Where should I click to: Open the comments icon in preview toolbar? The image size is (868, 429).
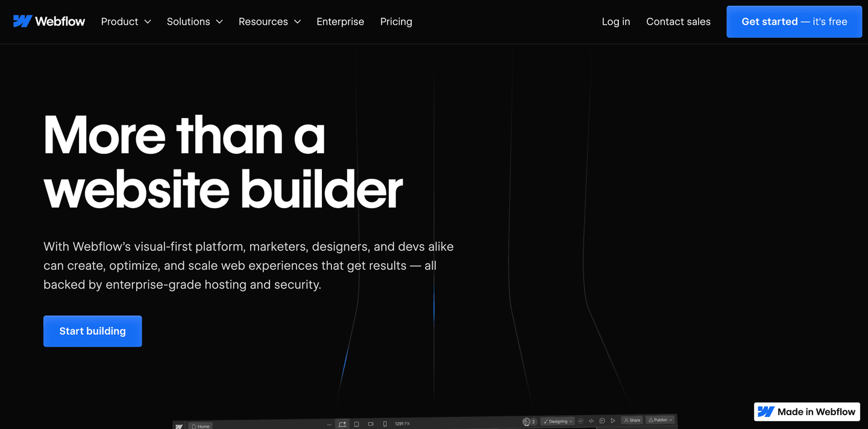[602, 421]
